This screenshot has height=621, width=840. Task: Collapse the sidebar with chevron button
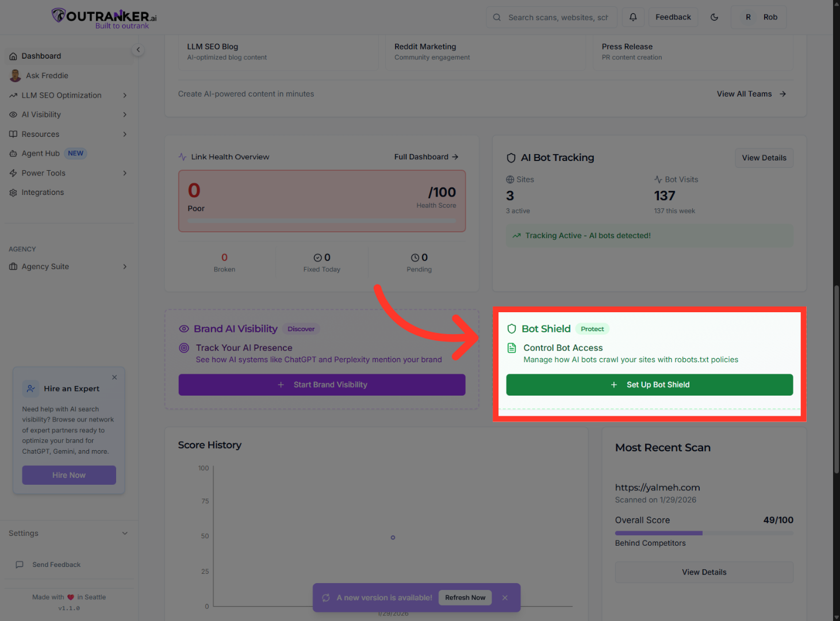pos(138,50)
